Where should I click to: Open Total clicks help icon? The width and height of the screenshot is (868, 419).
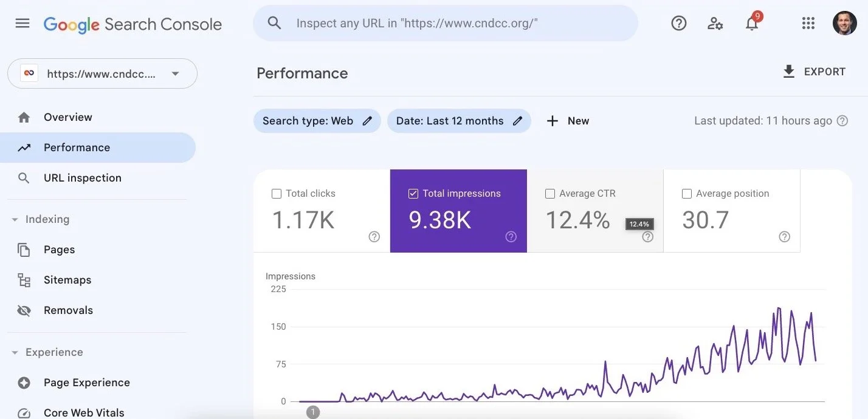pyautogui.click(x=374, y=237)
